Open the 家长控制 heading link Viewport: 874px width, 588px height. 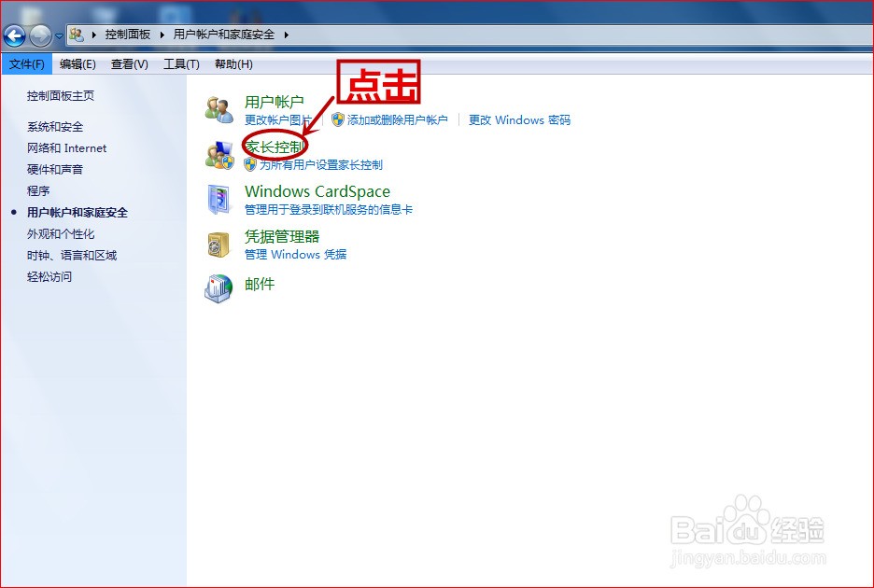(275, 147)
